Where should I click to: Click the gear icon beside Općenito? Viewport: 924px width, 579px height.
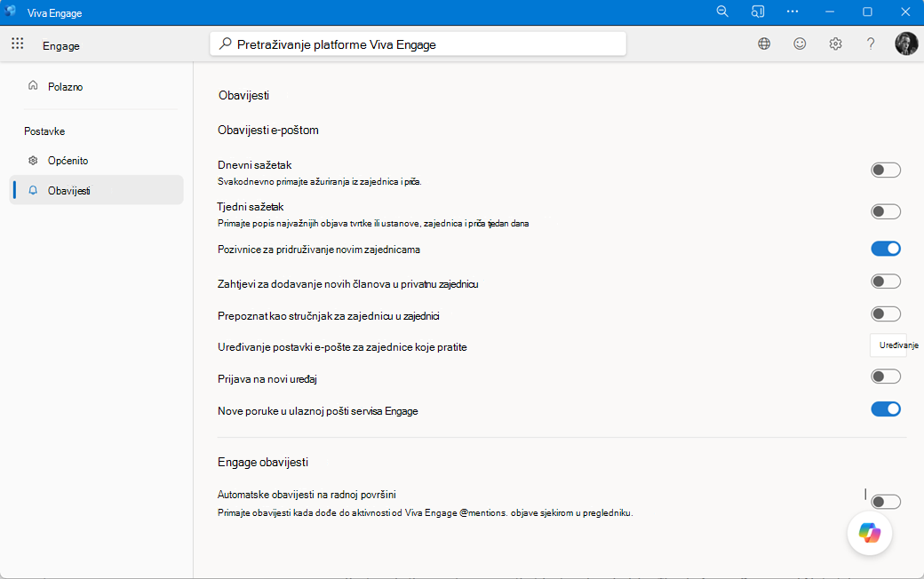33,160
